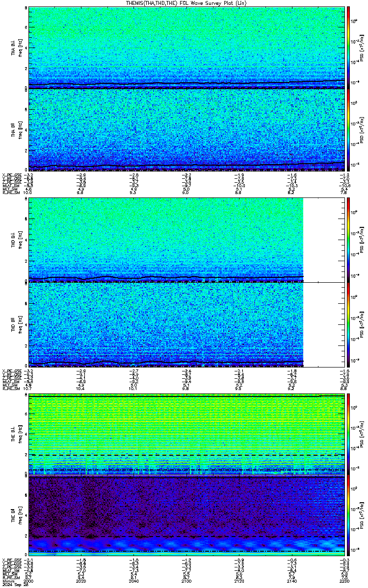Select the THE BII spectrogram panel
The width and height of the screenshot is (368, 588).
185,516
